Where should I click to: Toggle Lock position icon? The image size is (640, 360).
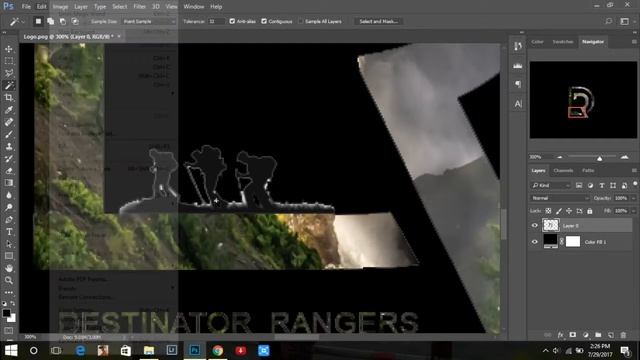coord(569,211)
